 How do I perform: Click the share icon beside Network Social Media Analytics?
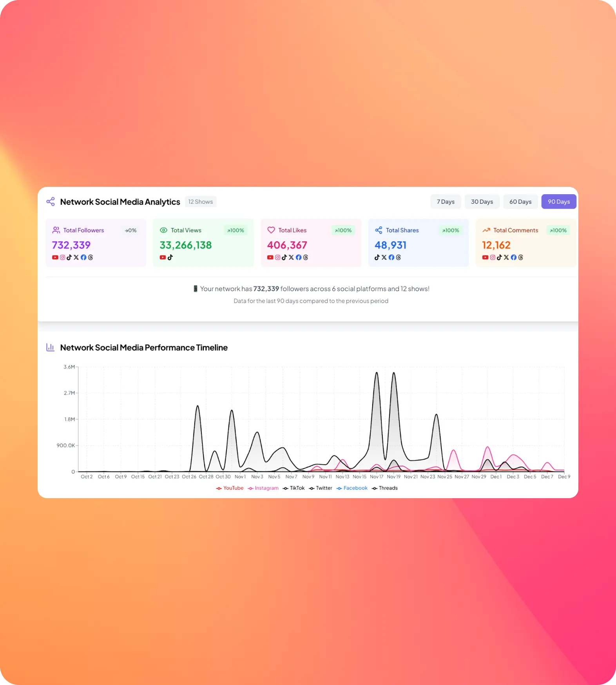[51, 202]
